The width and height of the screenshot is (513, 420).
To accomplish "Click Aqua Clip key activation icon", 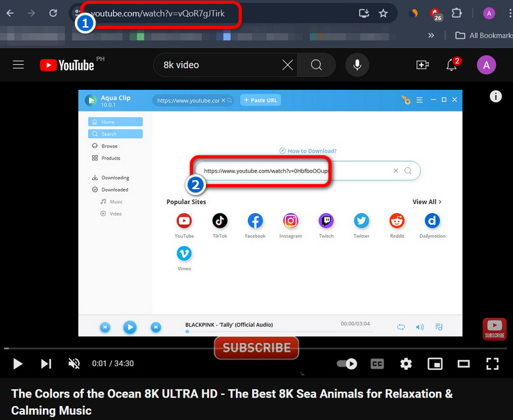I will click(406, 100).
